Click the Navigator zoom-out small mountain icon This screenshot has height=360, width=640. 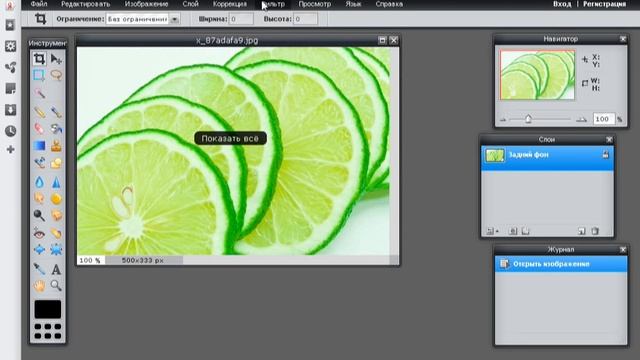(503, 120)
